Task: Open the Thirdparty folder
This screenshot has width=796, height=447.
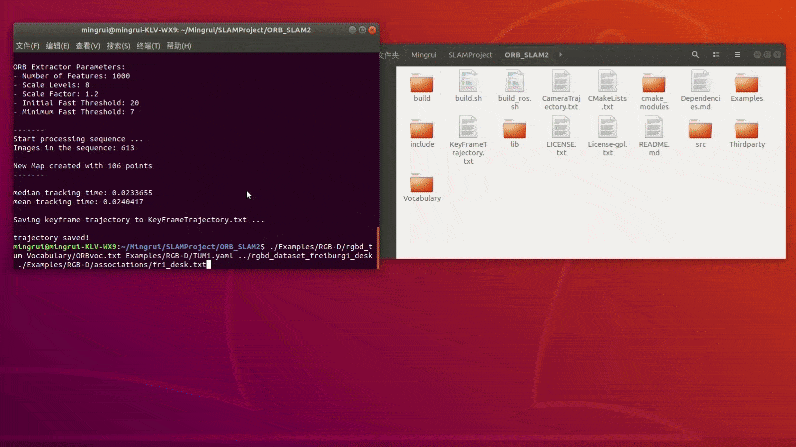Action: tap(746, 133)
